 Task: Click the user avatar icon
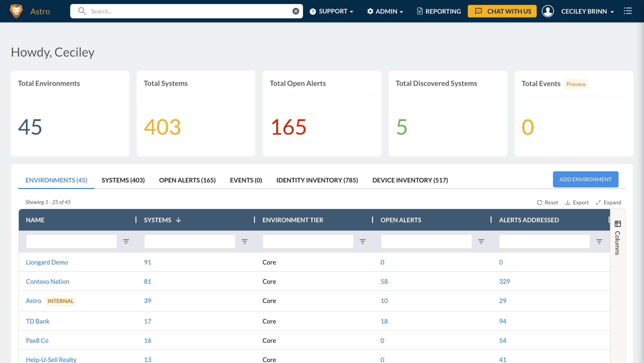[x=548, y=11]
